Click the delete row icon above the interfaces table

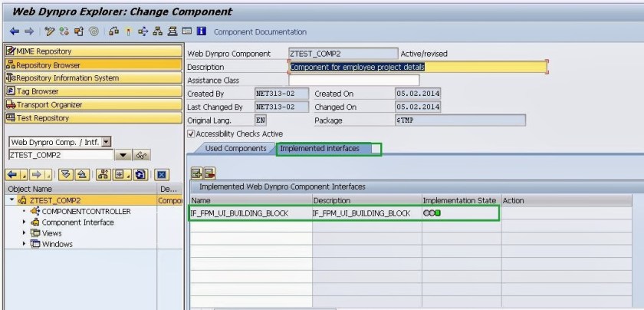click(x=209, y=172)
